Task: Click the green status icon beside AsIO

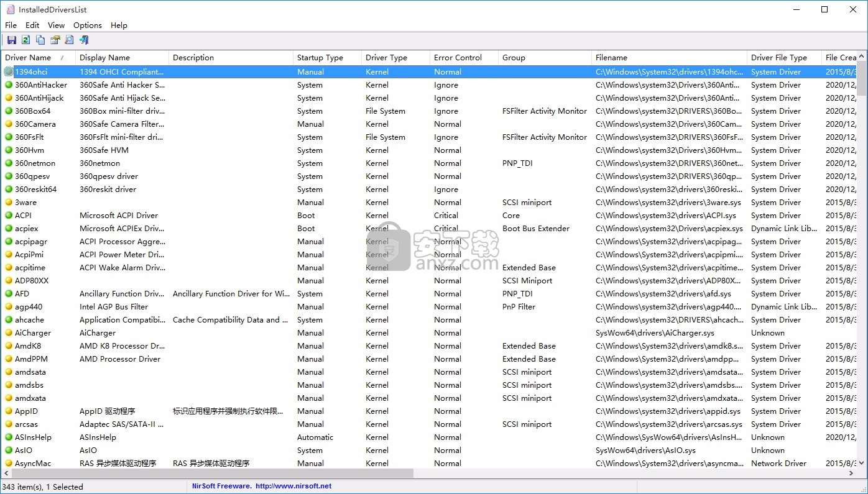Action: coord(9,451)
